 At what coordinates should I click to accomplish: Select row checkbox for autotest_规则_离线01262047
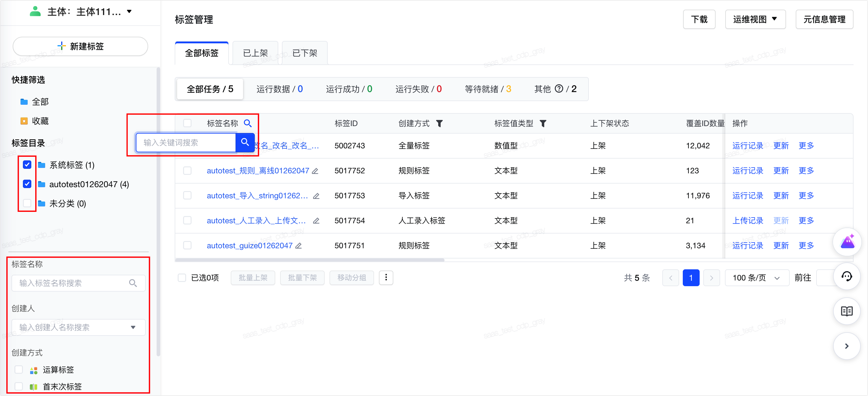[x=187, y=171]
